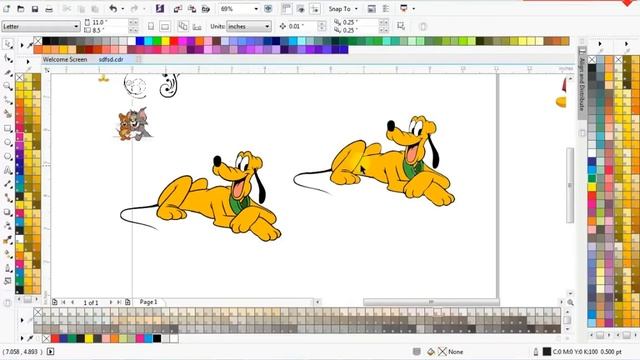Select the Artistic Media tool
Screen dimensions: 640x360
click(8, 114)
